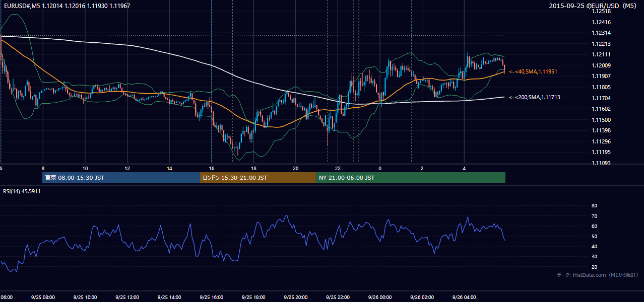The image size is (644, 302).
Task: Click RSI level label 70
Action: [594, 216]
